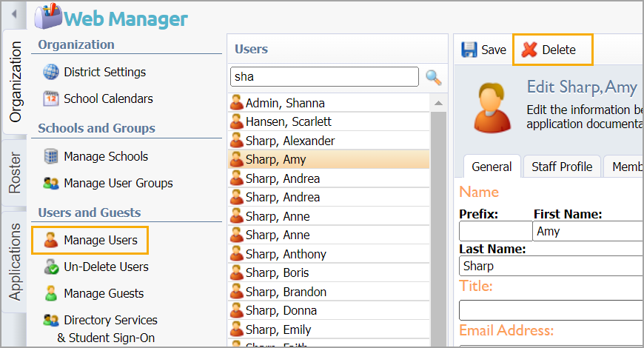Click the large user avatar image
644x348 pixels.
[492, 107]
